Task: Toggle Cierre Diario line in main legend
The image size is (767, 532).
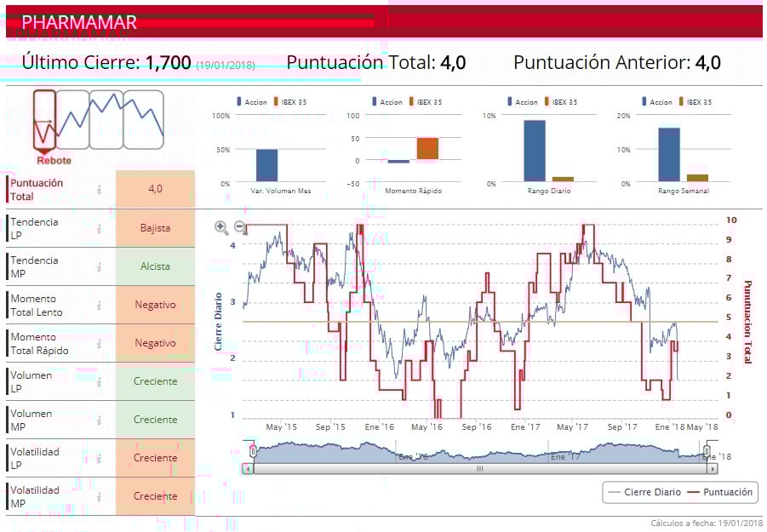Action: coord(644,492)
